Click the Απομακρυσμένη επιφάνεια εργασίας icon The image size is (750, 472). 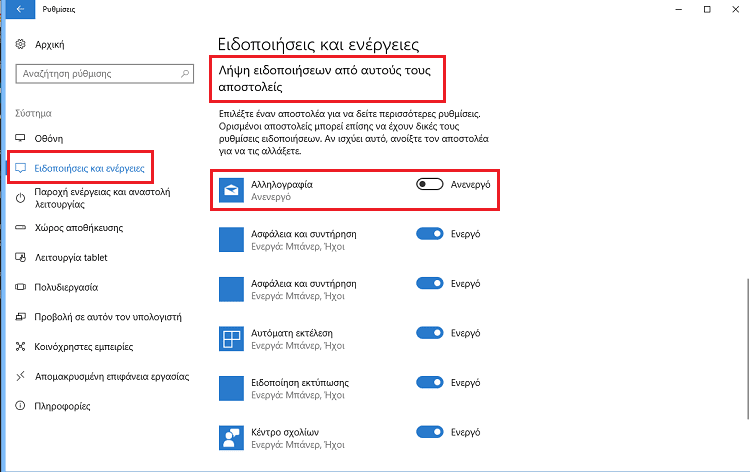tap(20, 376)
